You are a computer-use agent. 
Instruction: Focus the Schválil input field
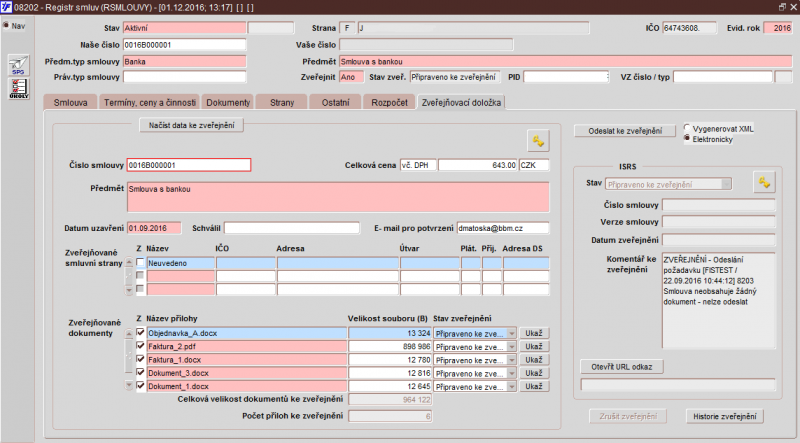pyautogui.click(x=291, y=228)
